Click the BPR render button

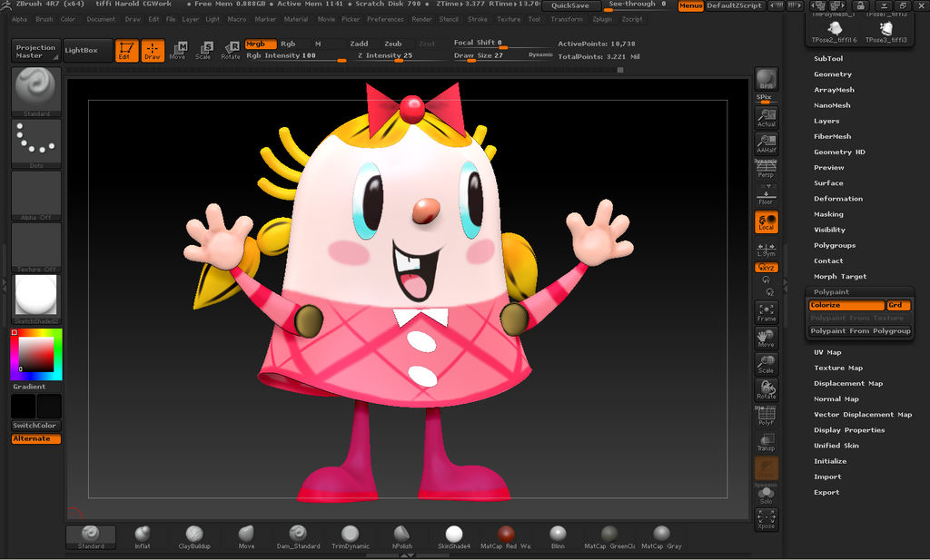767,79
